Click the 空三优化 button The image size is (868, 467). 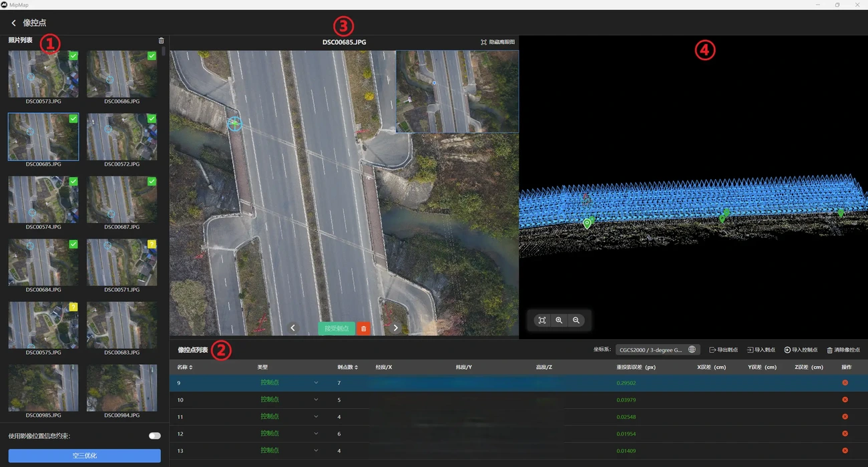coord(84,456)
